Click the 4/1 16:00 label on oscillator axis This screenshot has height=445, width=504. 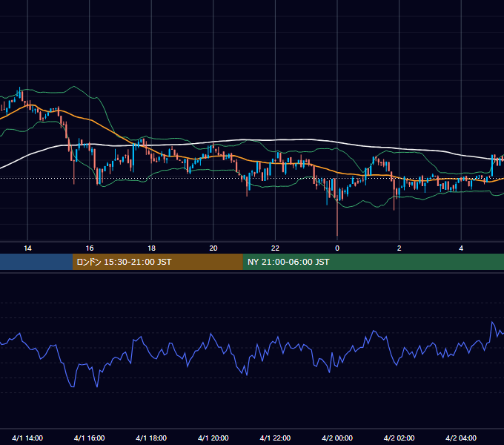pyautogui.click(x=90, y=438)
